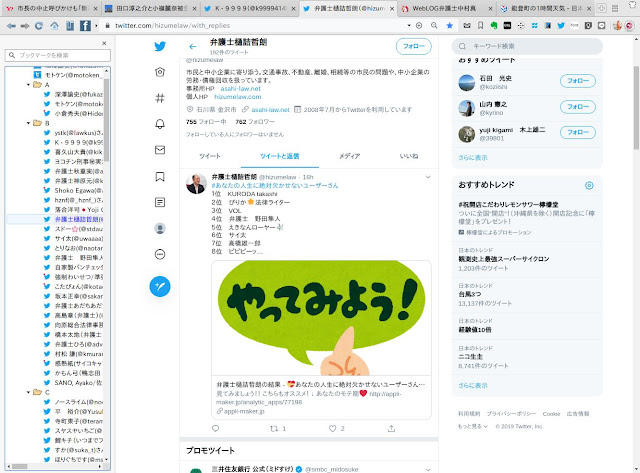Click retweet icon under the tweet
The image size is (640, 473).
pos(274,428)
